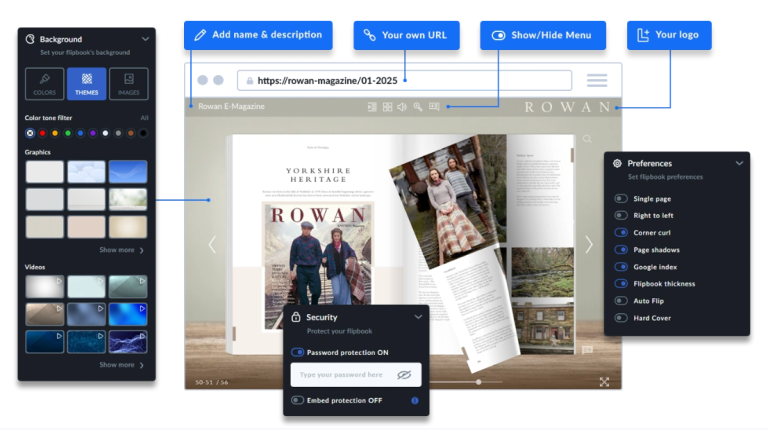This screenshot has height=430, width=768.
Task: Click Add name & description button
Action: [x=258, y=35]
